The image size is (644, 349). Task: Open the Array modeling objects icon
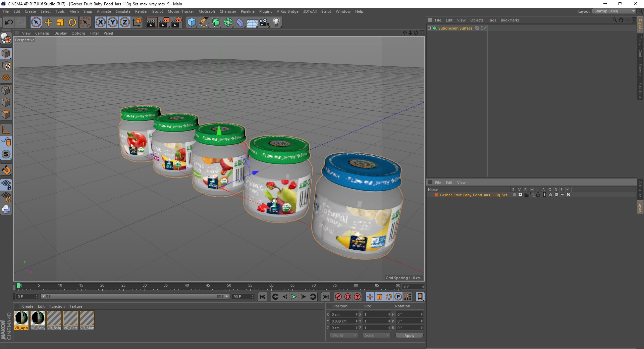228,22
